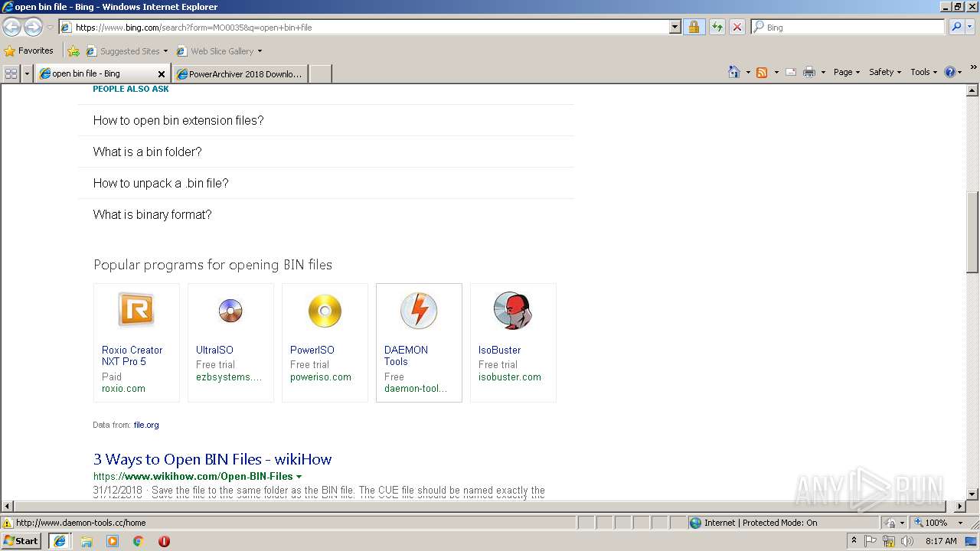Expand 'How to open bin extension files?'
Image resolution: width=980 pixels, height=551 pixels.
tap(326, 120)
